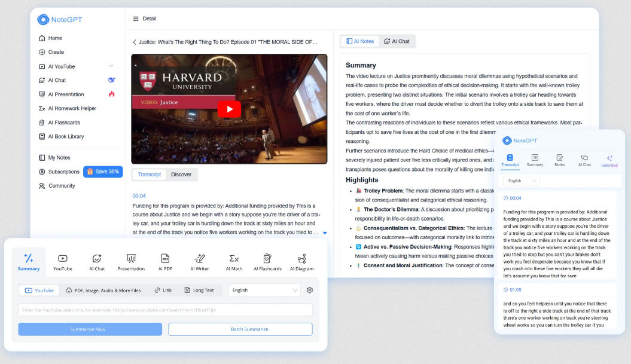Jump to 00:04 timestamp in extension panel
This screenshot has width=631, height=364.
513,198
